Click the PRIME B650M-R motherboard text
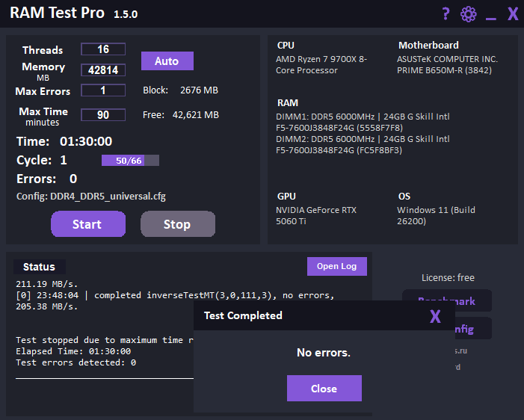The height and width of the screenshot is (420, 524). tap(444, 70)
